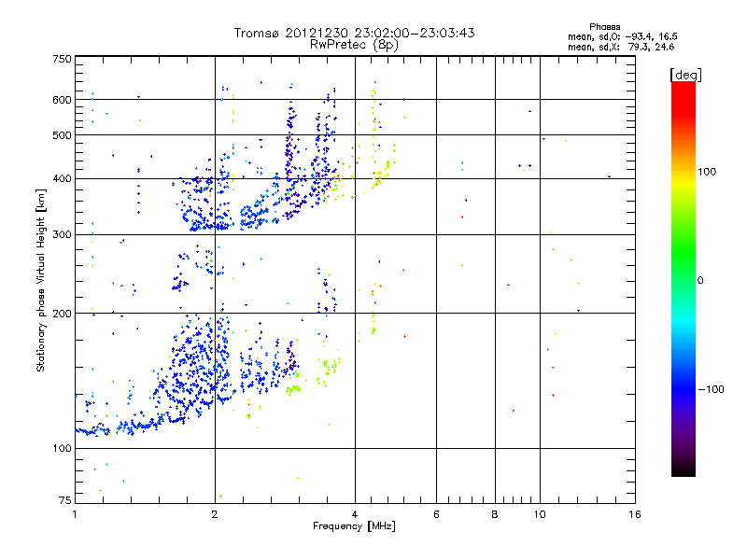
Task: Click the 'Stationary phase Virtual Height [km]' axis title
Action: coord(40,280)
